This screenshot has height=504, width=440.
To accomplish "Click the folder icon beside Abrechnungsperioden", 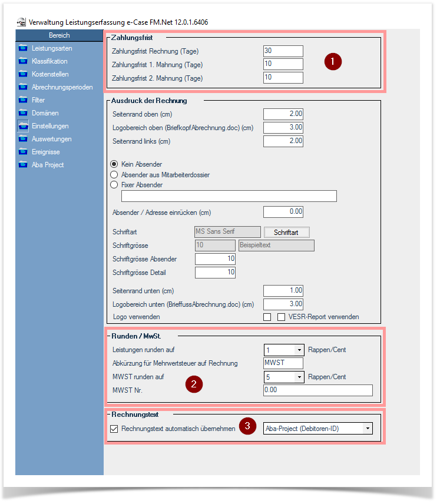I will click(x=23, y=87).
